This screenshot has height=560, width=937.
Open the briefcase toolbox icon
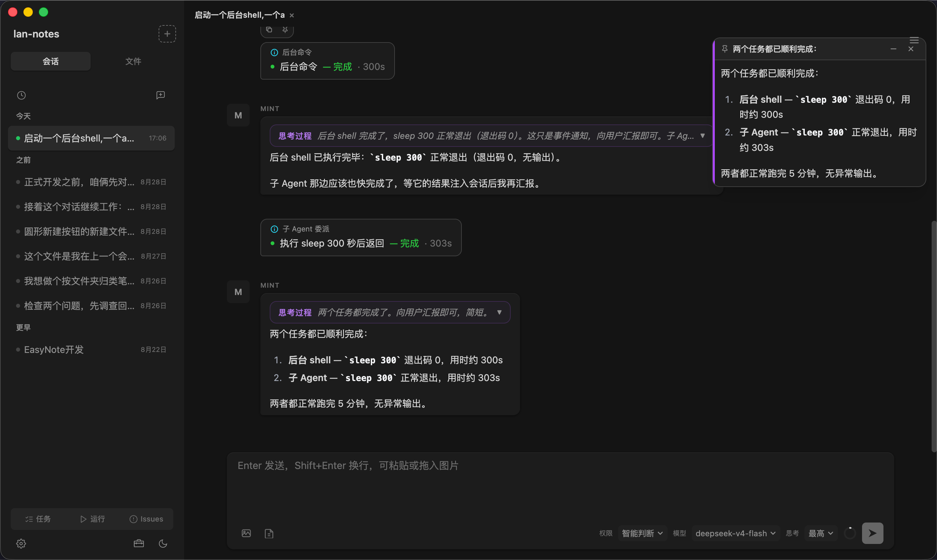(139, 543)
